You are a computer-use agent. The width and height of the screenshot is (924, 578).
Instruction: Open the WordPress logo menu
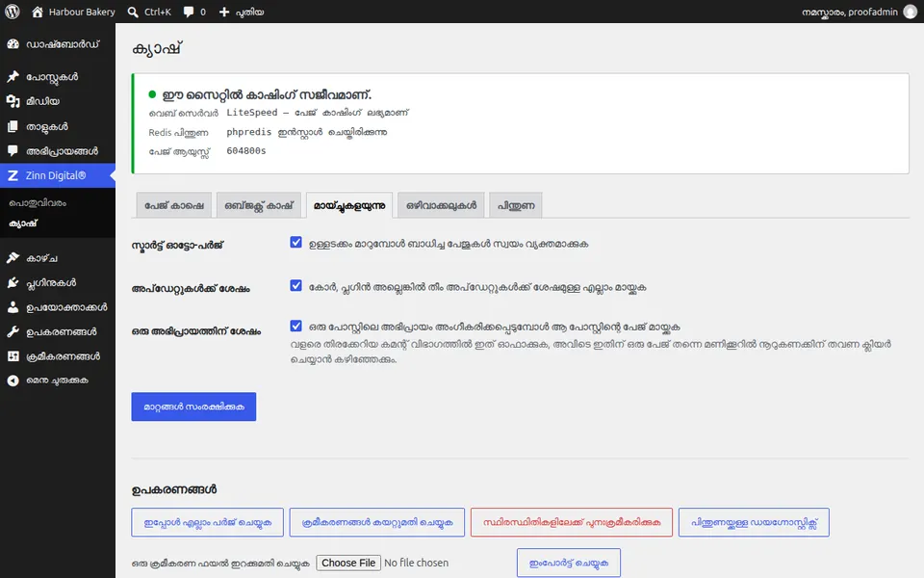[x=13, y=12]
